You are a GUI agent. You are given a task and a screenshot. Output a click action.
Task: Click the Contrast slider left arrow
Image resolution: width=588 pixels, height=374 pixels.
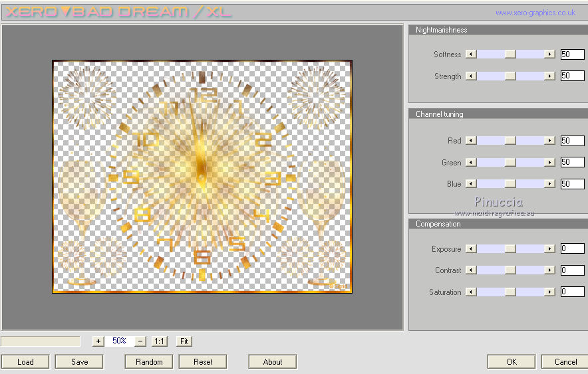click(471, 270)
